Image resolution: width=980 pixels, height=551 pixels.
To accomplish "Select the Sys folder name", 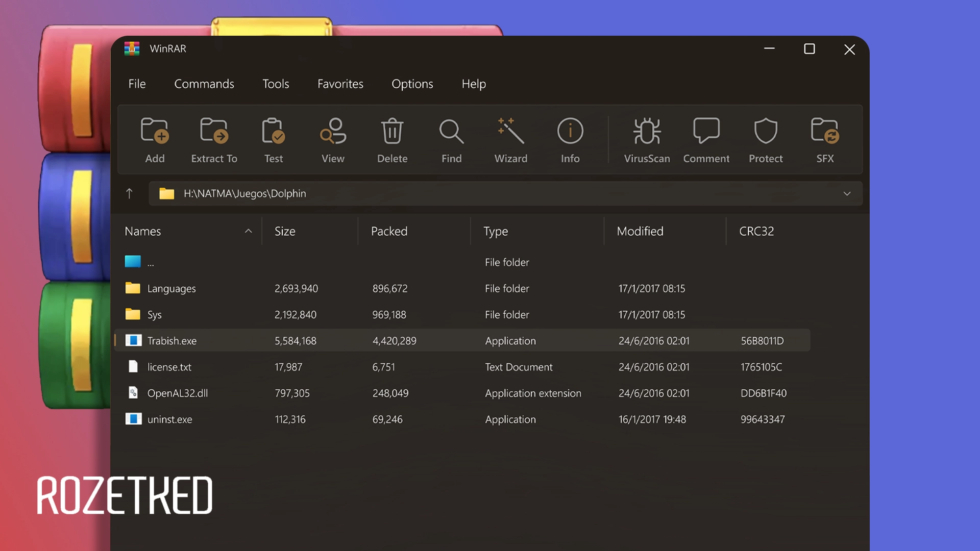I will click(x=154, y=315).
